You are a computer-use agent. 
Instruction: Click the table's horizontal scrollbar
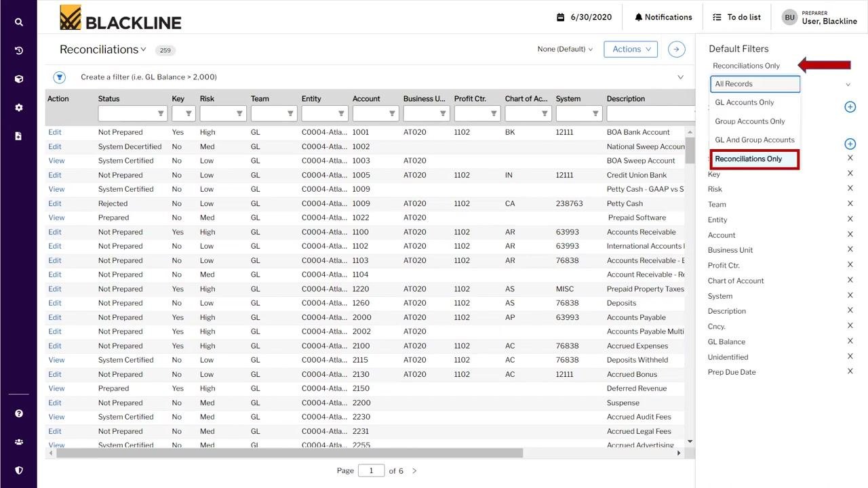290,453
